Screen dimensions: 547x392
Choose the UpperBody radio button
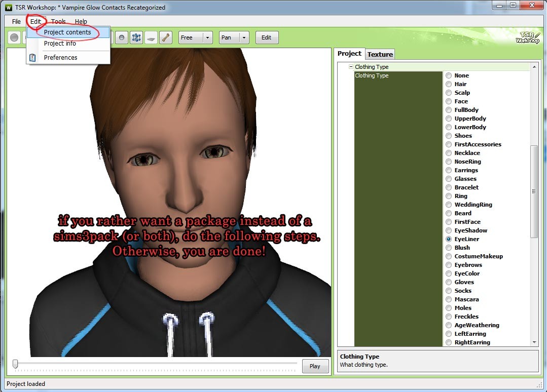tap(449, 119)
